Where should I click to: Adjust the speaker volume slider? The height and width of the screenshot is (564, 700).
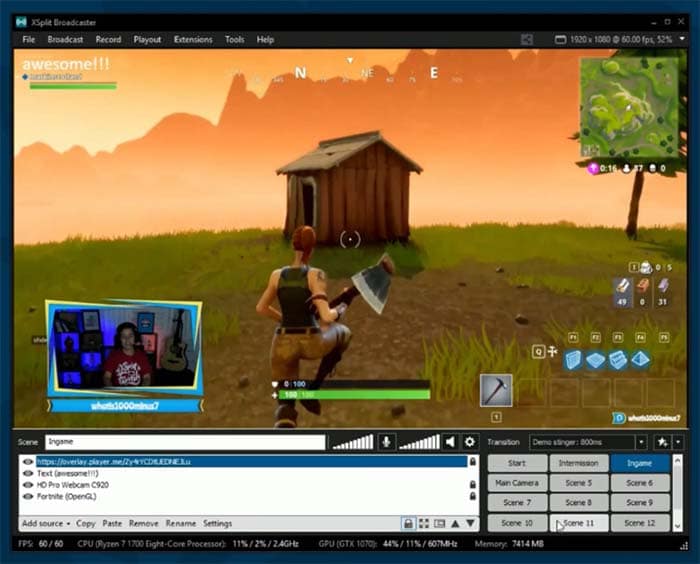[419, 442]
